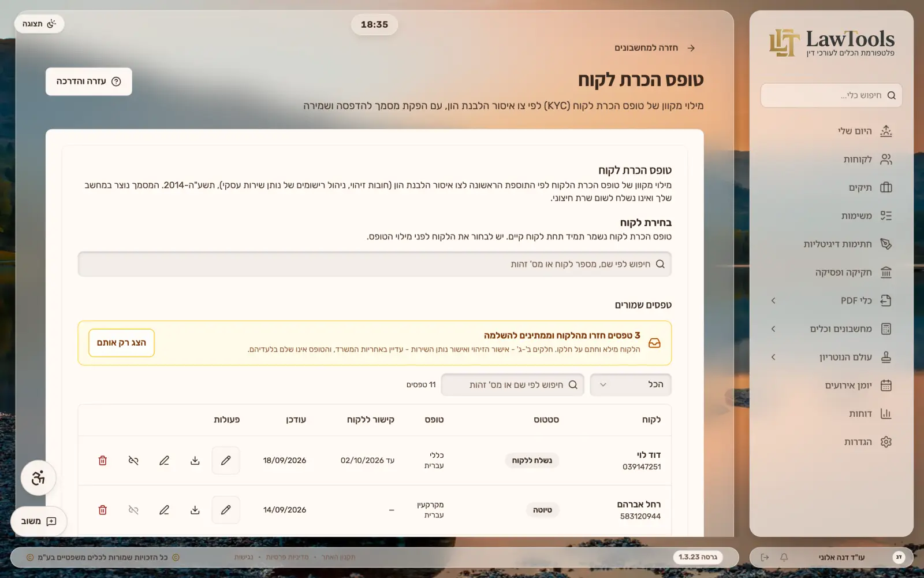Open the הכל status filter dropdown

(x=631, y=384)
